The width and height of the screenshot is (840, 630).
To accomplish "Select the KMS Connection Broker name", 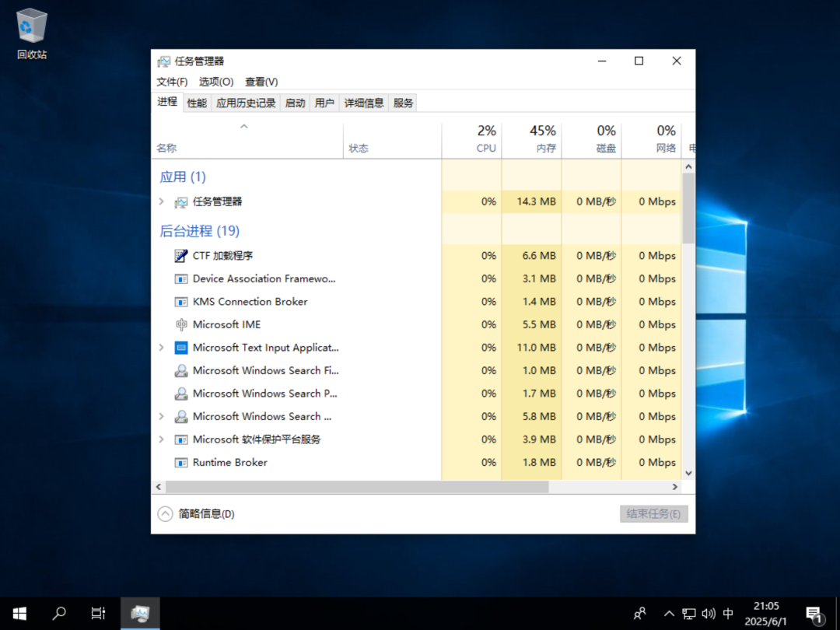I will pyautogui.click(x=250, y=302).
